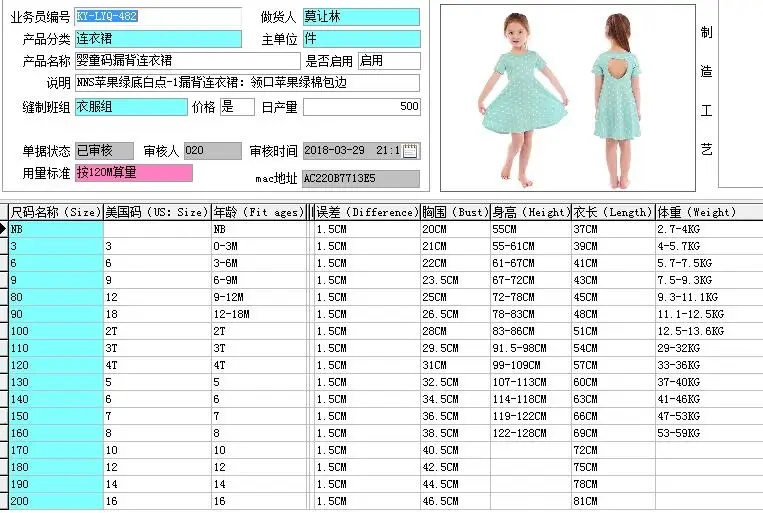Select the bust cell 23.5CM
Viewport: 763px width, 513px height.
455,280
